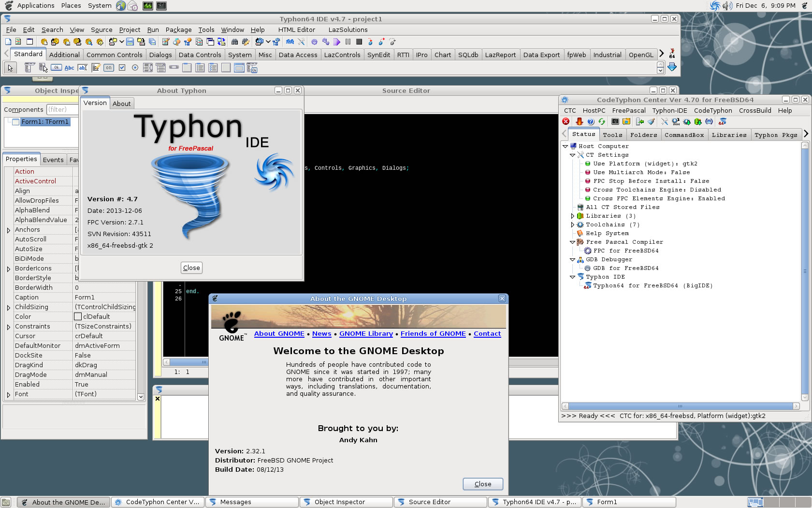Click Close button in About GNOME dialog
This screenshot has width=812, height=508.
click(483, 484)
